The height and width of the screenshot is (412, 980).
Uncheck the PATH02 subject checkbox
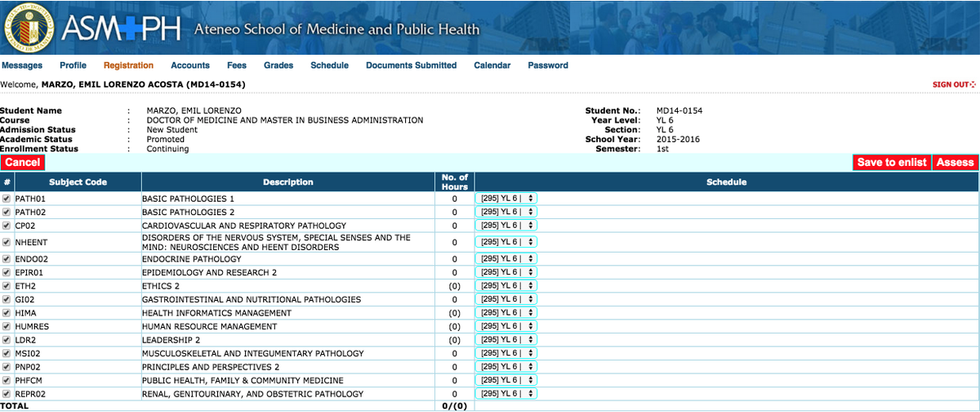(x=7, y=212)
